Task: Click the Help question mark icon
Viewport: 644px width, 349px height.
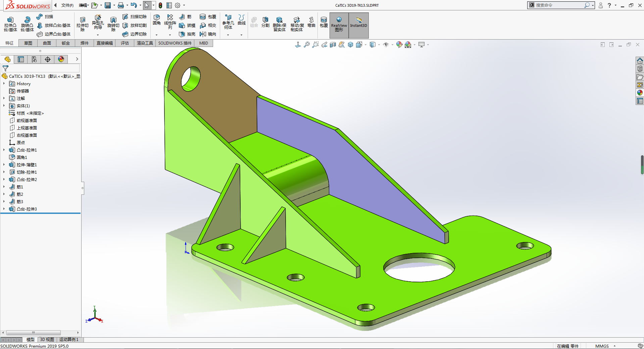Action: pyautogui.click(x=609, y=5)
